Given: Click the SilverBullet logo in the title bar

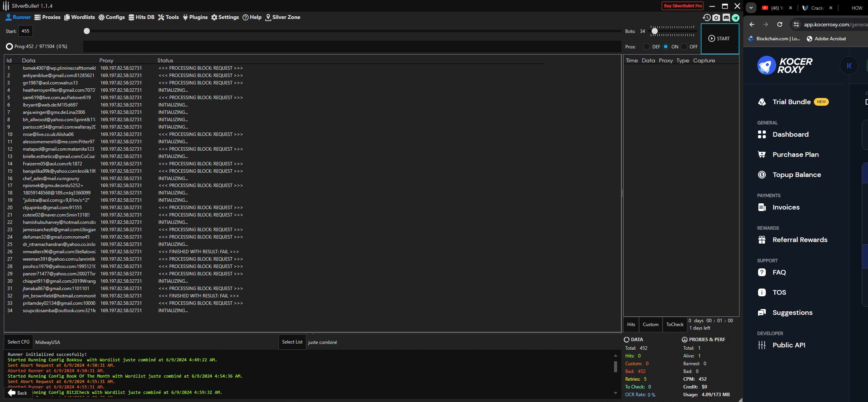Looking at the screenshot, I should 6,6.
